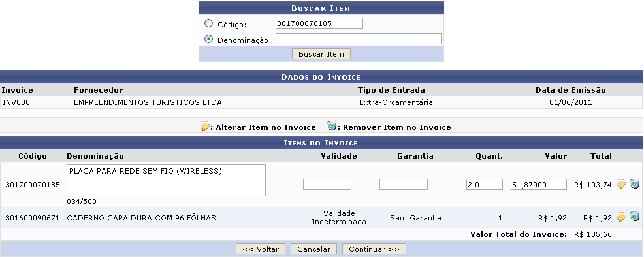Click the Cancelar button
The height and width of the screenshot is (257, 644).
pyautogui.click(x=314, y=249)
